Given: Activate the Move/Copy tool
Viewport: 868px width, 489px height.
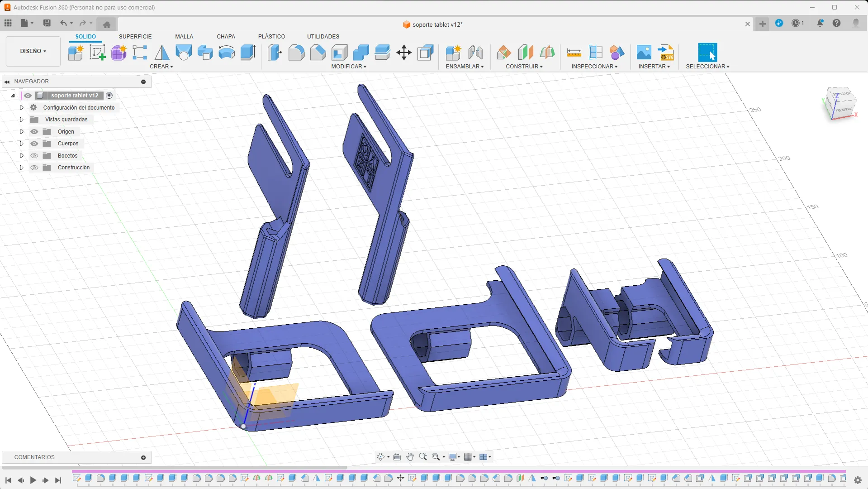Looking at the screenshot, I should pyautogui.click(x=403, y=53).
